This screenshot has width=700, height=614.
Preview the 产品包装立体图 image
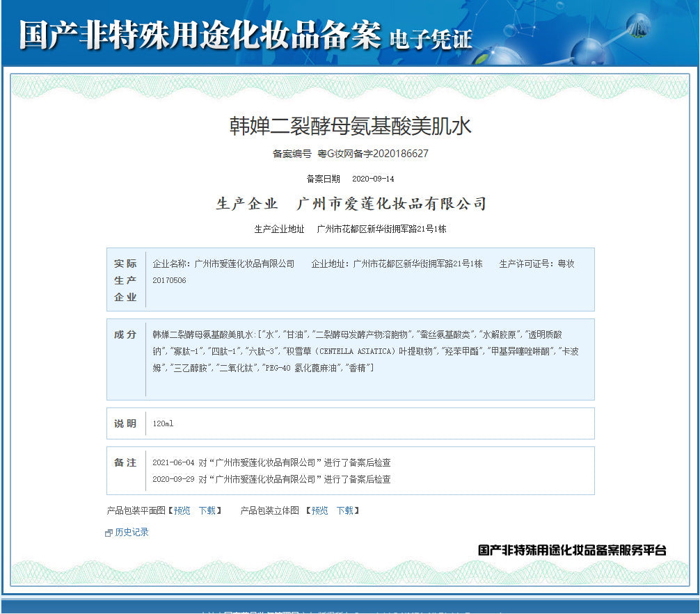click(x=319, y=510)
